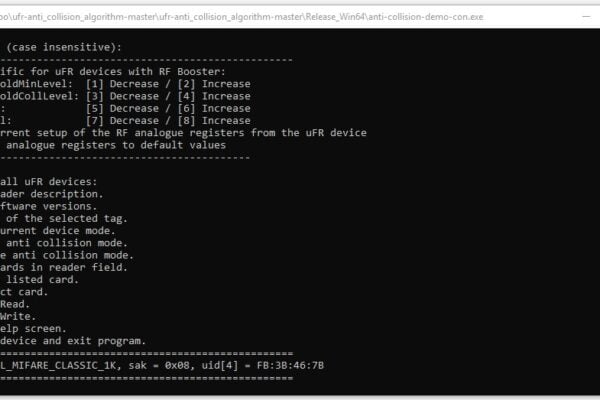
Task: Minimize the anti-collision-demo-con.exe console window
Action: coord(586,16)
